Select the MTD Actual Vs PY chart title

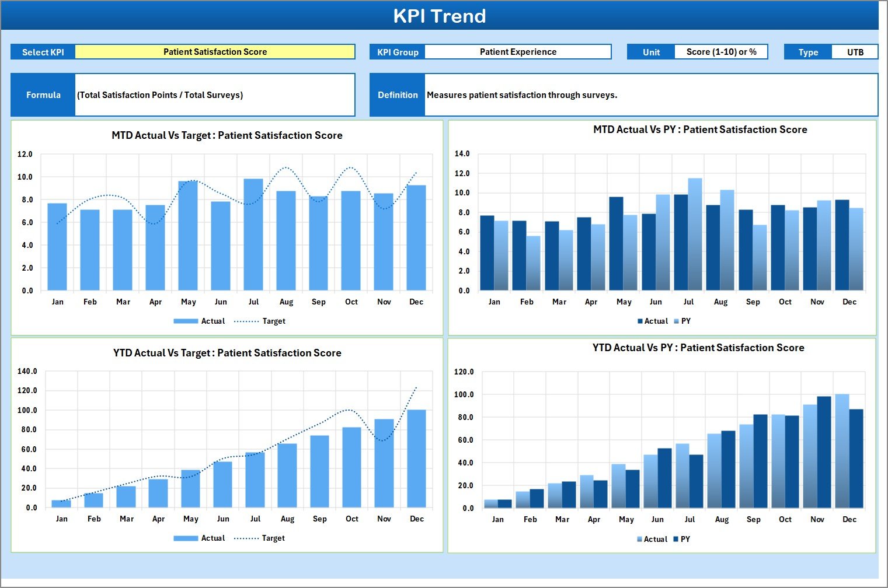tap(700, 129)
